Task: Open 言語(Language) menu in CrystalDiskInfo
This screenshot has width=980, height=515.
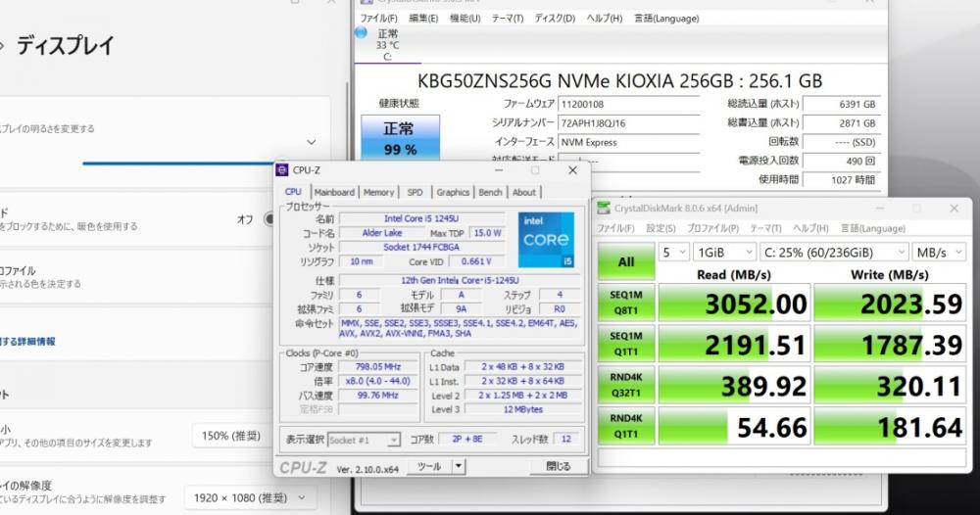Action: point(666,18)
